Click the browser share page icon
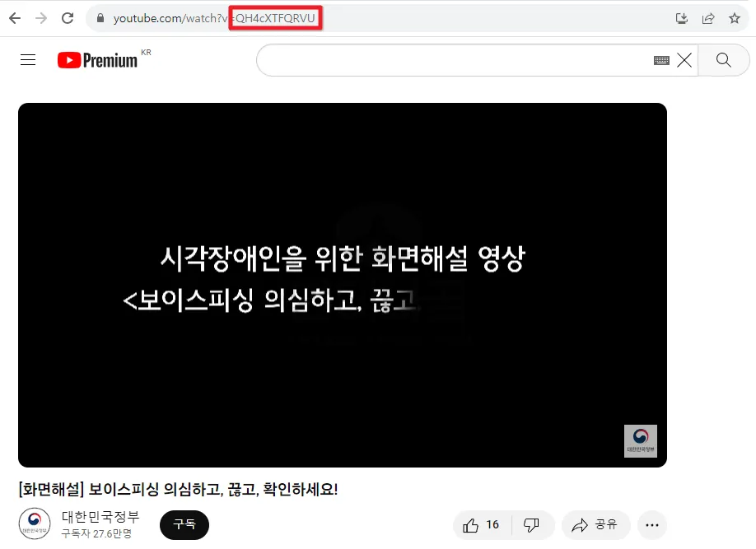 point(707,17)
